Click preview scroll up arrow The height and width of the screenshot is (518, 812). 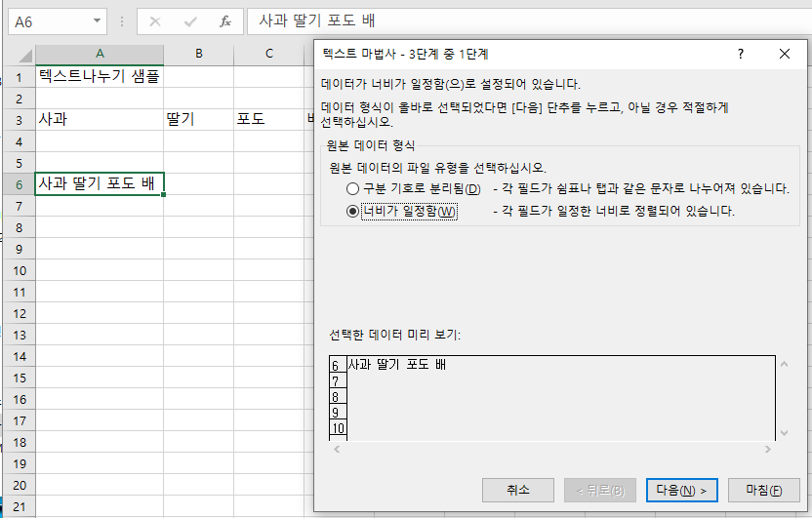(784, 364)
